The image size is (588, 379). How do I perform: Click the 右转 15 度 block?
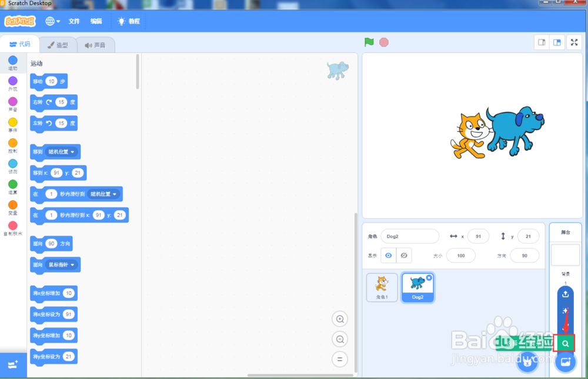pyautogui.click(x=54, y=102)
